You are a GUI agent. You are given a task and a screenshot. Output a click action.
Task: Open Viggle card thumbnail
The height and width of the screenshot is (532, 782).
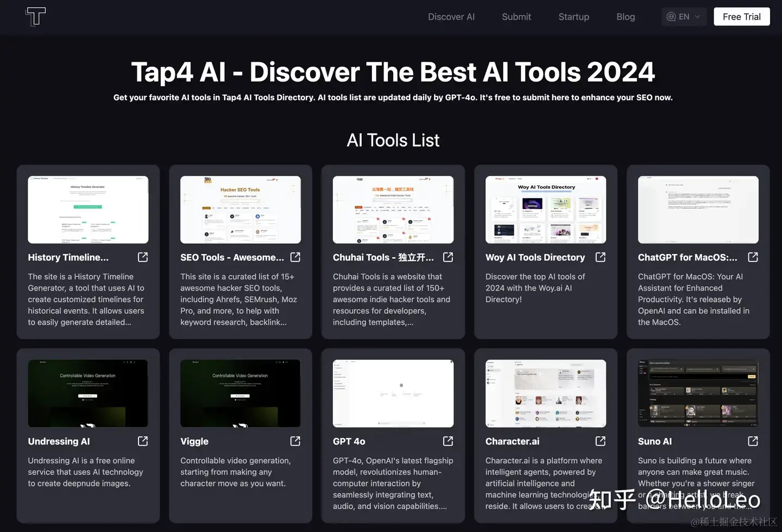click(x=241, y=394)
